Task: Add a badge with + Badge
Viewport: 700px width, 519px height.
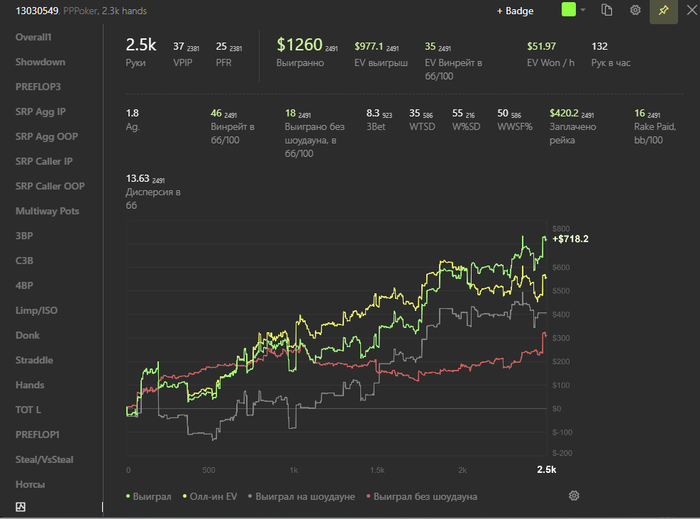Action: [x=515, y=11]
